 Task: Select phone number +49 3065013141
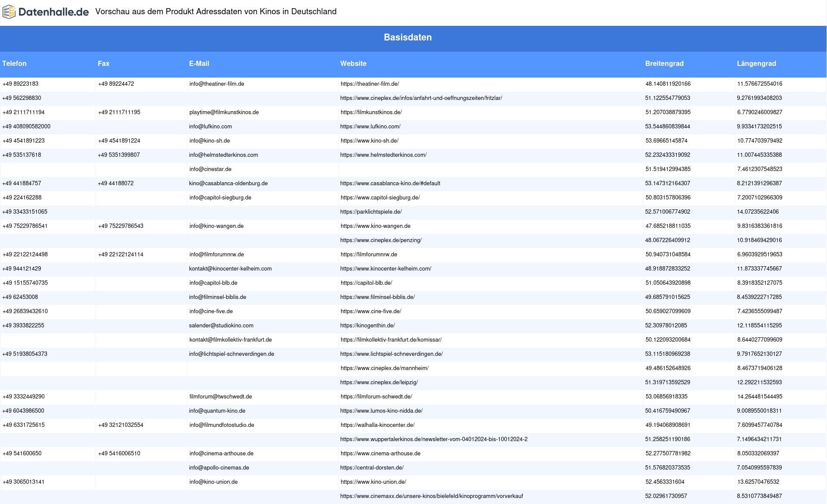pos(23,482)
